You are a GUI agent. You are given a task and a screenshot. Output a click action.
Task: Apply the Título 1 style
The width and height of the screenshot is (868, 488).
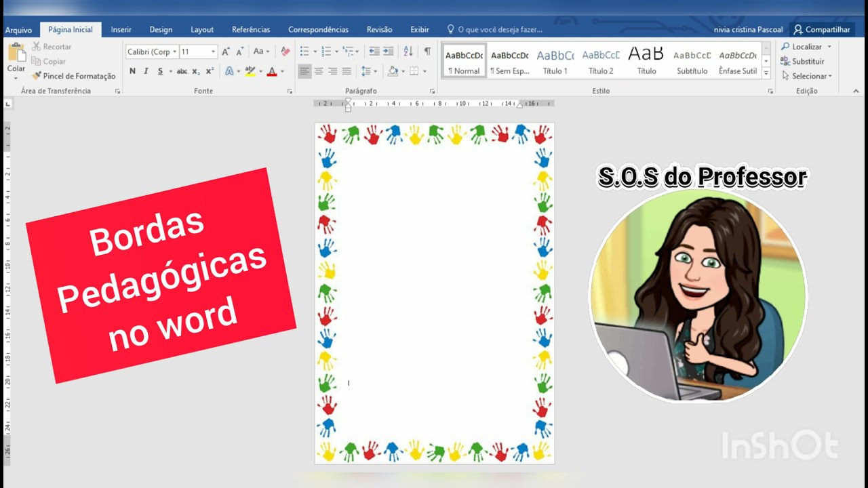[555, 60]
